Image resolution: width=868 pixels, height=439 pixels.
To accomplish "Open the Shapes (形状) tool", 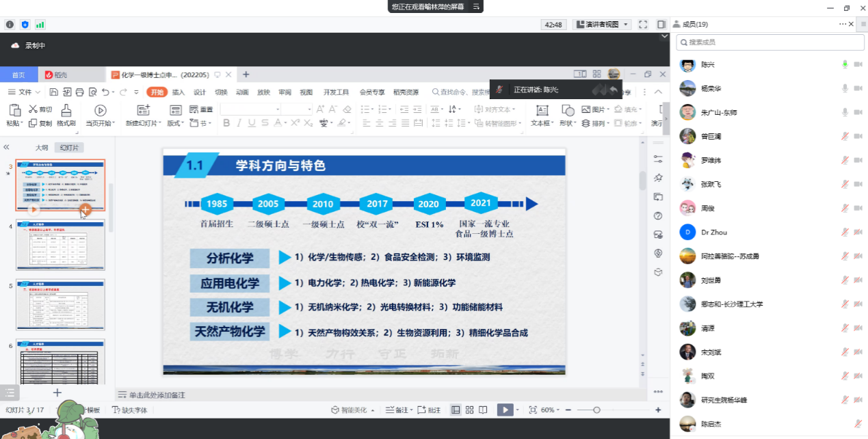I will [x=567, y=110].
